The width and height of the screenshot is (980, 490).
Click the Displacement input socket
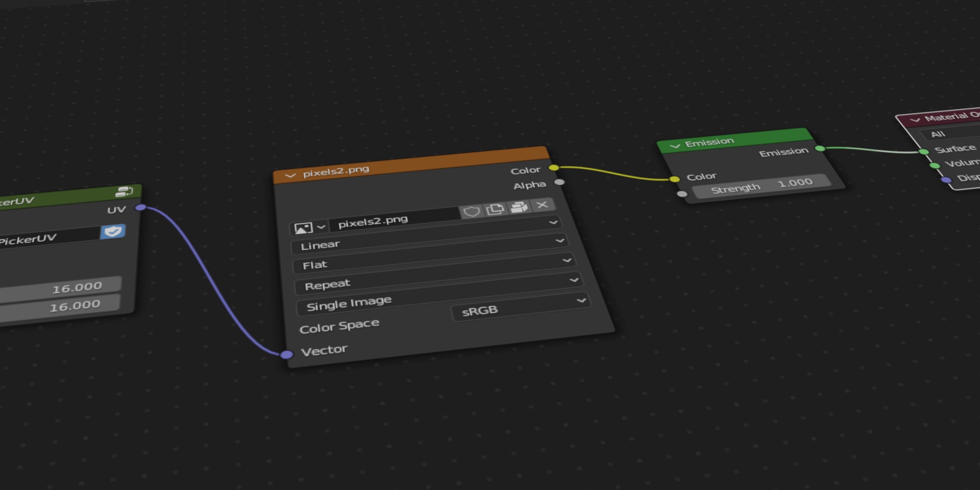946,180
